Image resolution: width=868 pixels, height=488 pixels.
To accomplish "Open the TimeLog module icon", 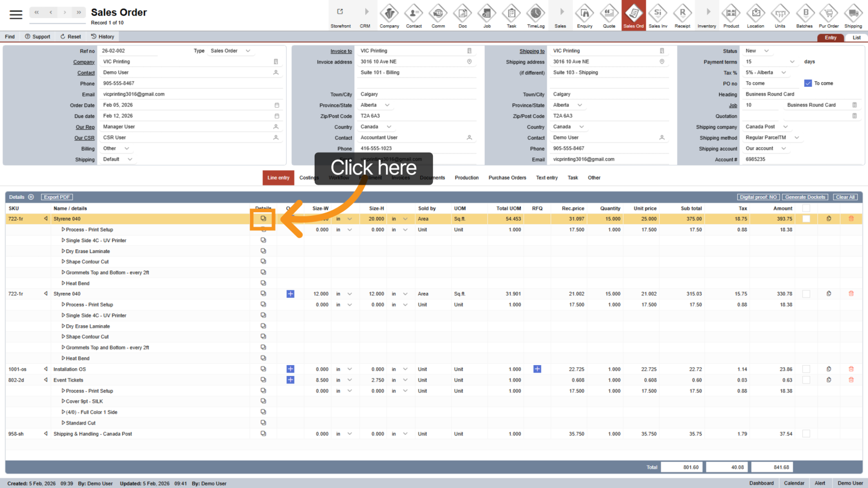I will [x=535, y=16].
